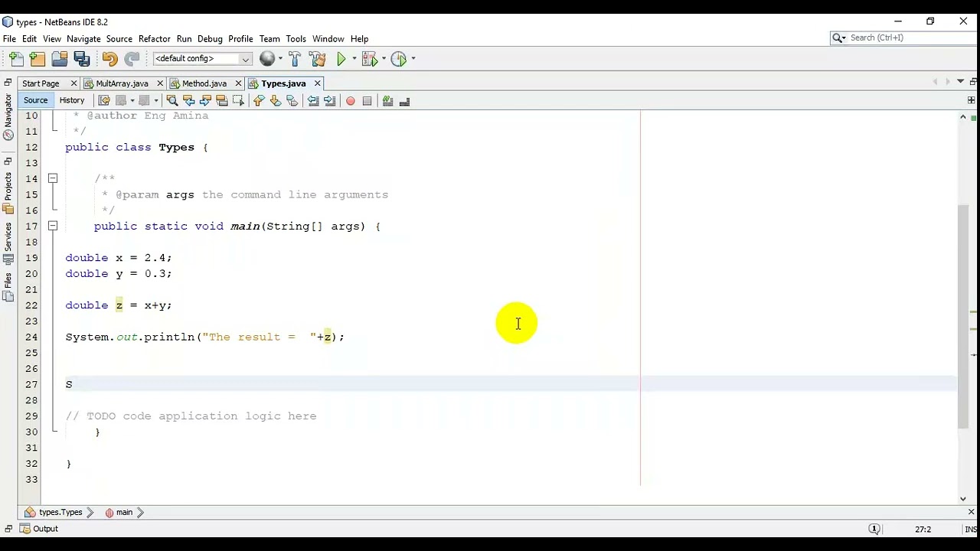This screenshot has width=980, height=551.
Task: Open a project using the Open Project icon
Action: [x=60, y=59]
